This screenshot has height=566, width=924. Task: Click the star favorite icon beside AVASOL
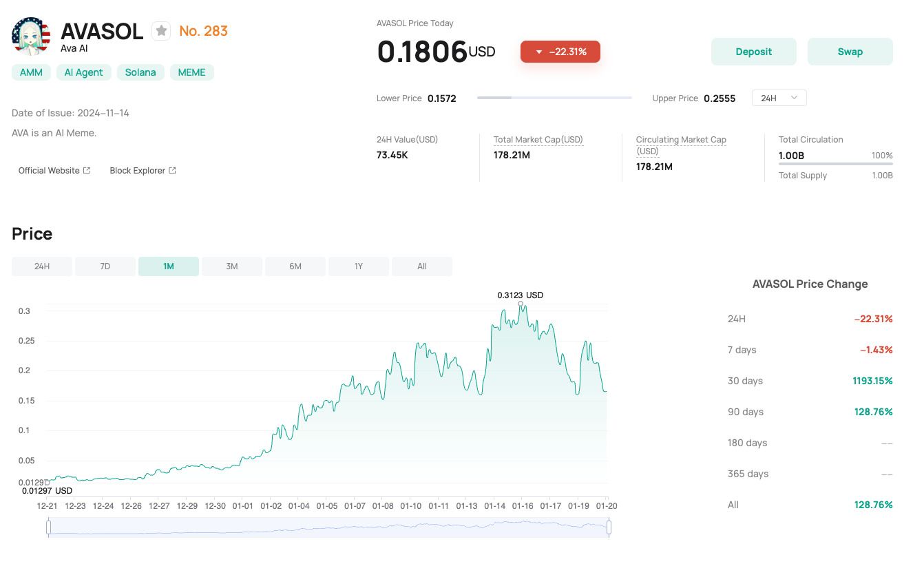click(x=161, y=31)
